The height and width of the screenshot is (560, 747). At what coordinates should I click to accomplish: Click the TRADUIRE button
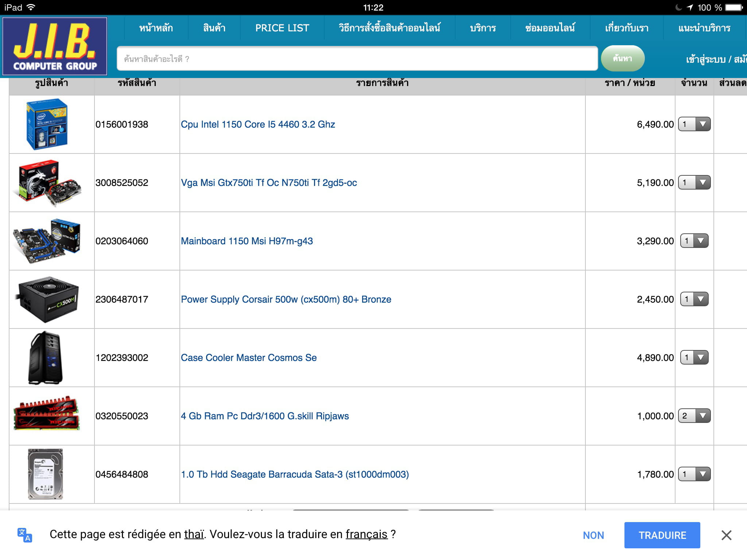pyautogui.click(x=662, y=535)
